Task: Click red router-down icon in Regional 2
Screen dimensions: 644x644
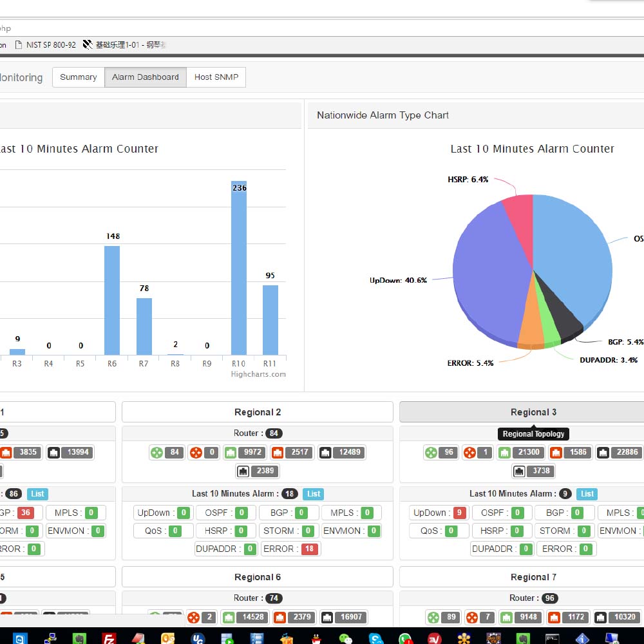Action: [195, 453]
